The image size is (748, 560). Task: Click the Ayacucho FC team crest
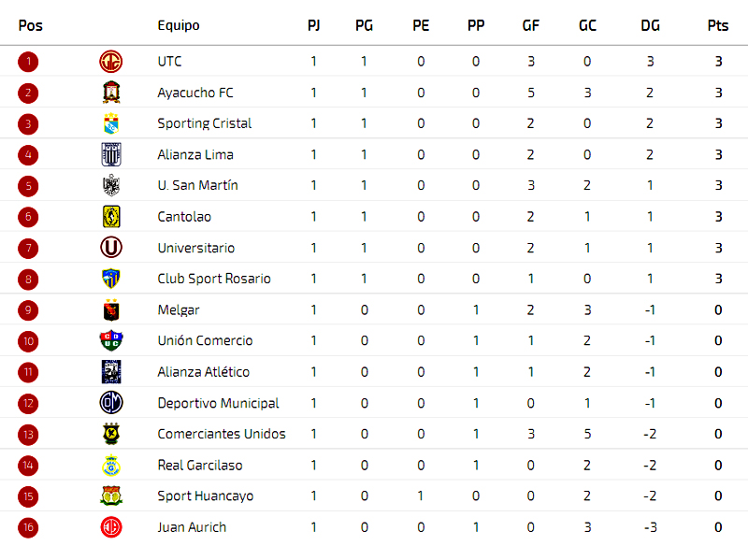point(111,93)
